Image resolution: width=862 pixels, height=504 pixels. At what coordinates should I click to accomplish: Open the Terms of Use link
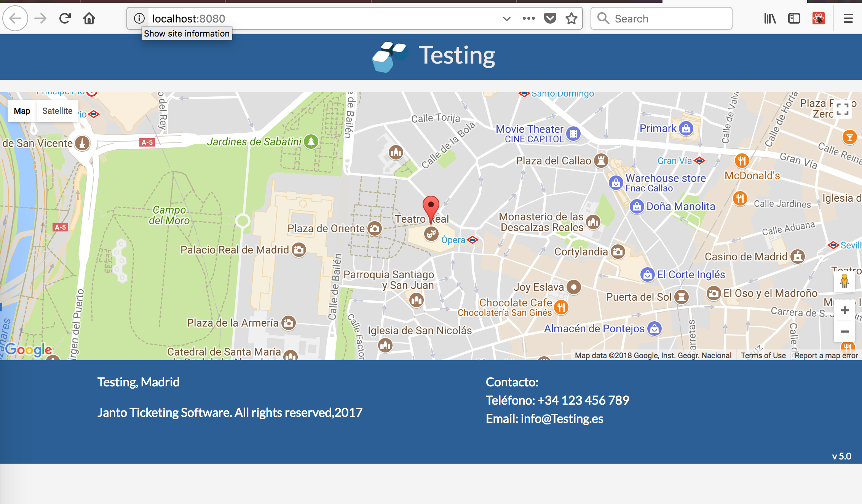763,355
